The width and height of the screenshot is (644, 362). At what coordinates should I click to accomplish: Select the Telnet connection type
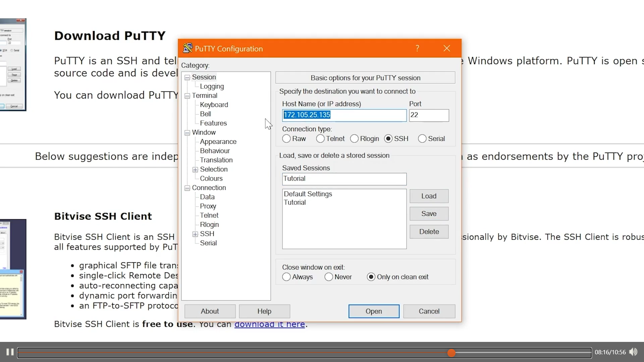coord(320,139)
